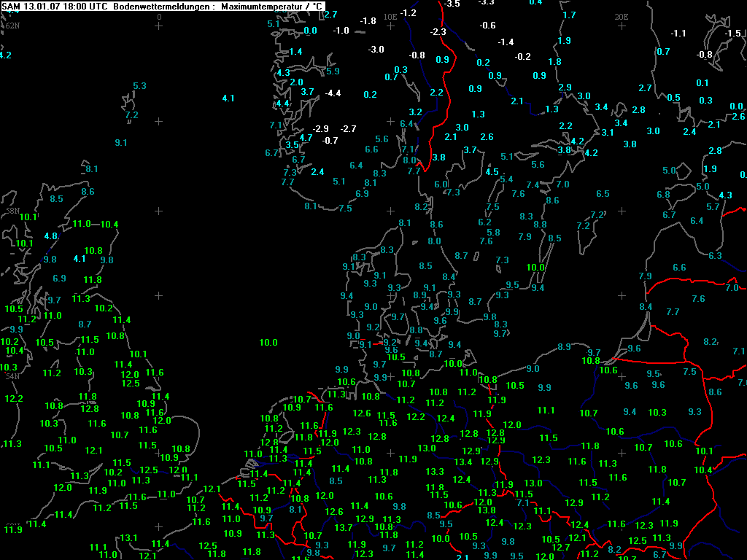The image size is (747, 560).
Task: Select the -2.9 temperature reading
Action: coord(321,128)
